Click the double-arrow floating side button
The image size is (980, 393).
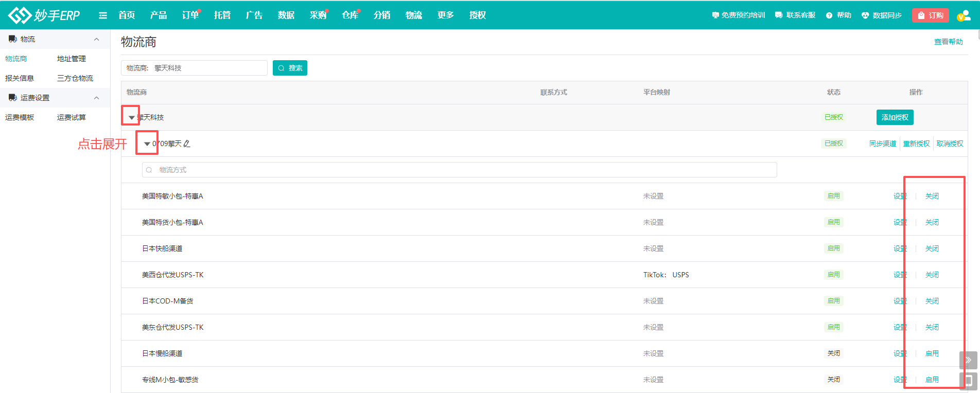pos(968,360)
